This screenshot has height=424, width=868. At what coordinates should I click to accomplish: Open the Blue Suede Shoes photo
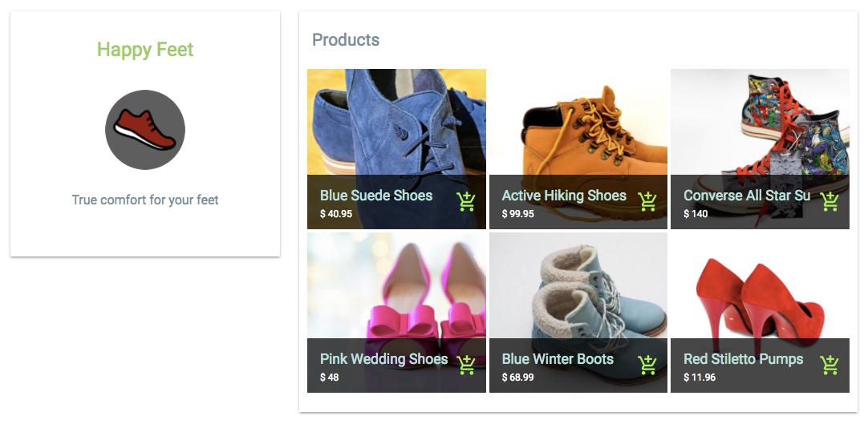pos(396,120)
